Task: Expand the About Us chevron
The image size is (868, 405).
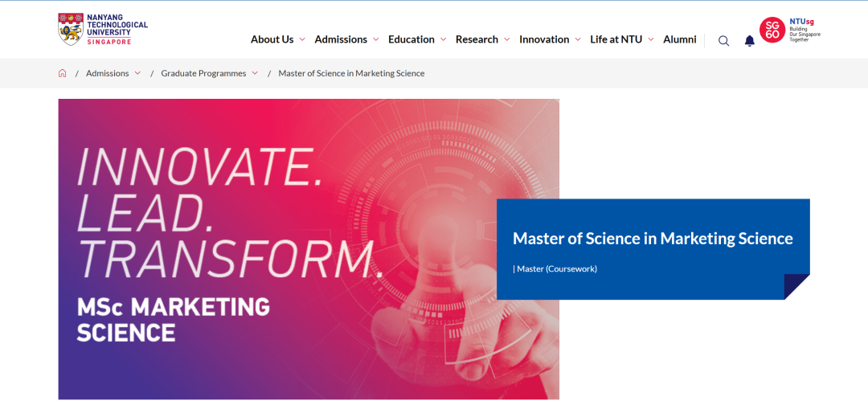Action: 302,39
